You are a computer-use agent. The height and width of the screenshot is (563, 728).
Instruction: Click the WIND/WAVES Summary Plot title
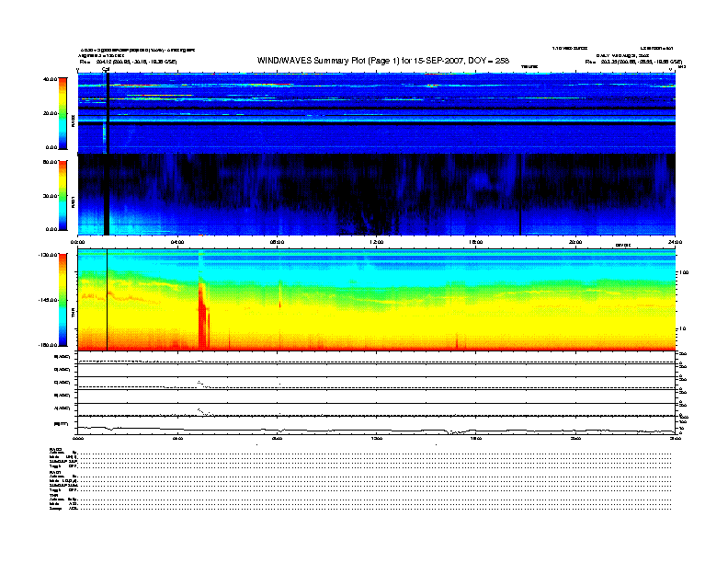coord(383,61)
